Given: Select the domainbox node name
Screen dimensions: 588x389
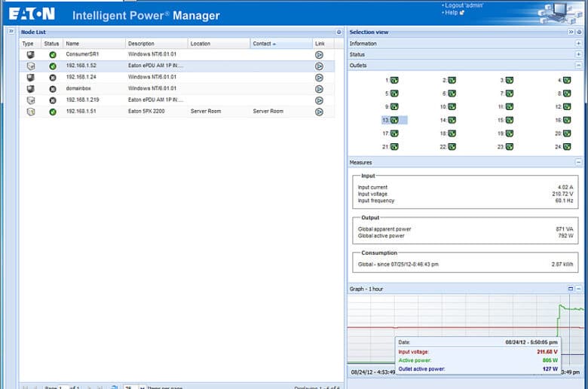Looking at the screenshot, I should click(x=78, y=88).
